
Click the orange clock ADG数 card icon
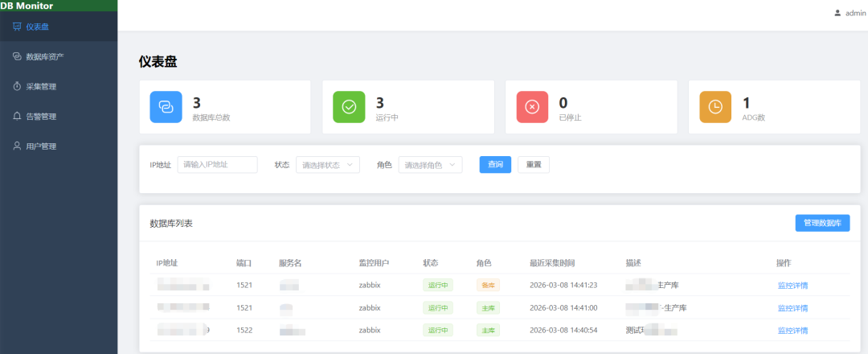pos(715,107)
